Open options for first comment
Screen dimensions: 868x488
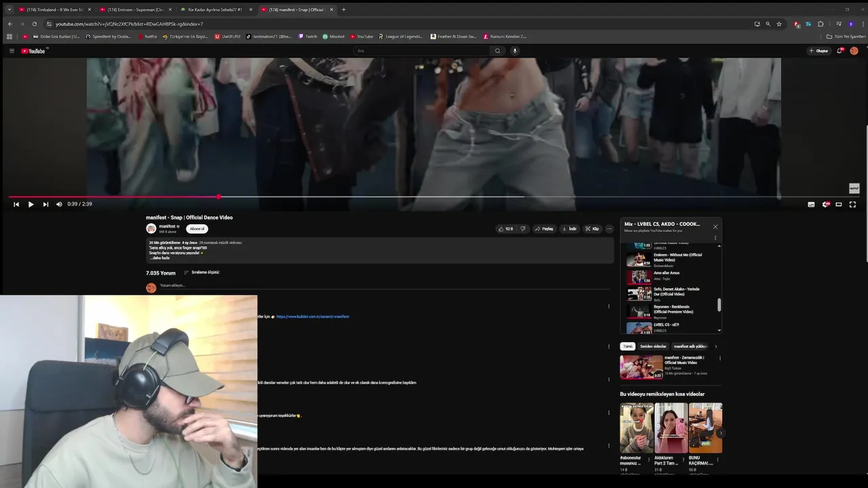click(x=608, y=306)
